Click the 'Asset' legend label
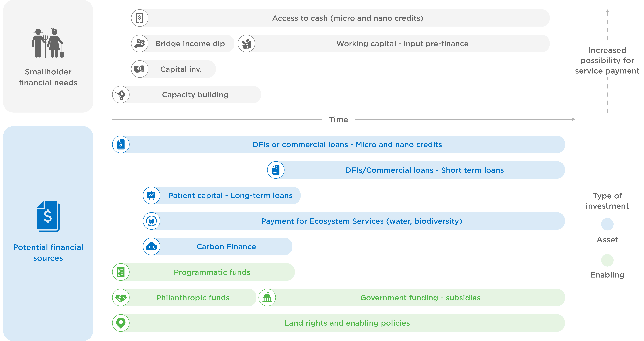 (607, 240)
